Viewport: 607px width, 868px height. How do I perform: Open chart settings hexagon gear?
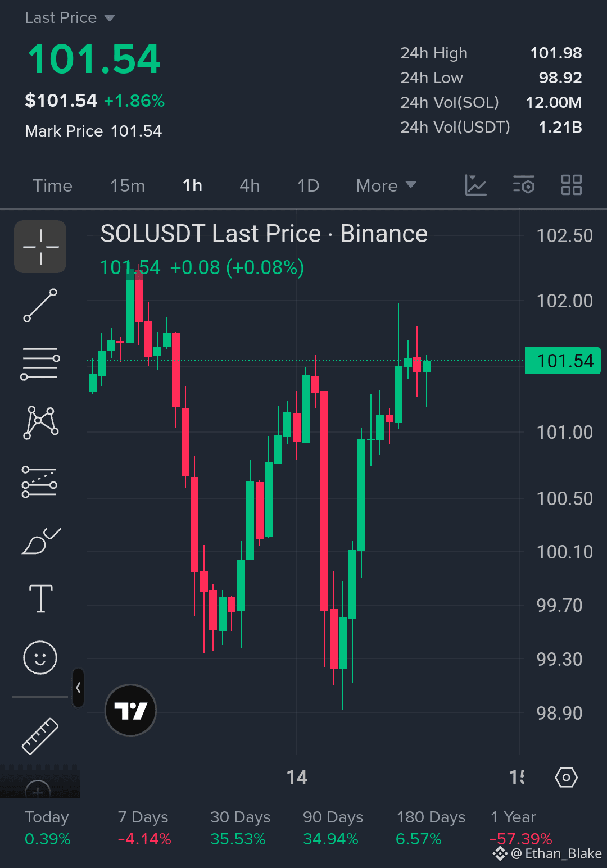pyautogui.click(x=566, y=778)
